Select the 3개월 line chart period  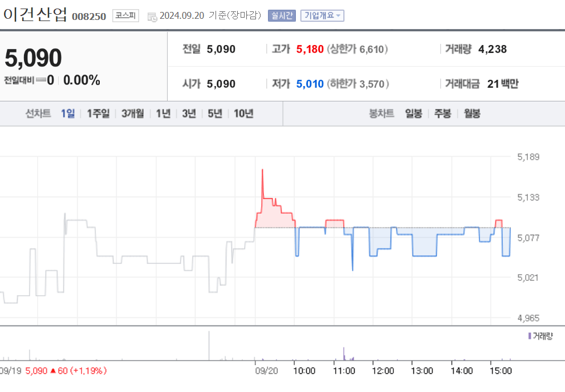[x=133, y=114]
